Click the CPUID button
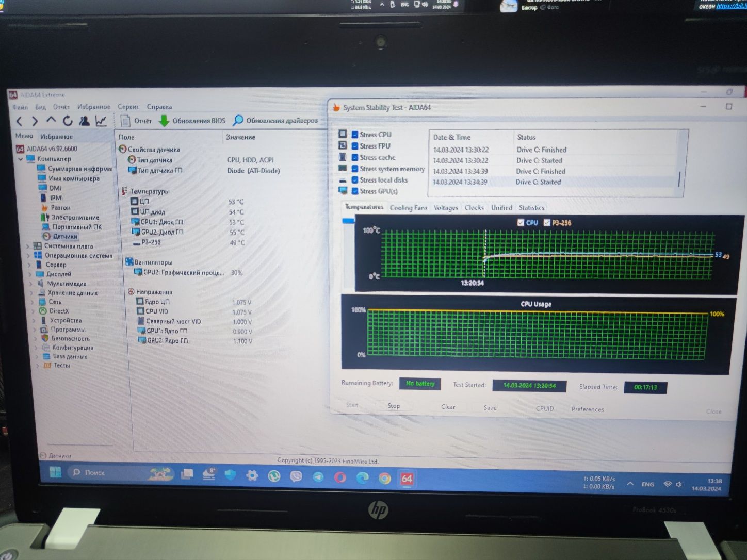This screenshot has width=747, height=560. (545, 408)
